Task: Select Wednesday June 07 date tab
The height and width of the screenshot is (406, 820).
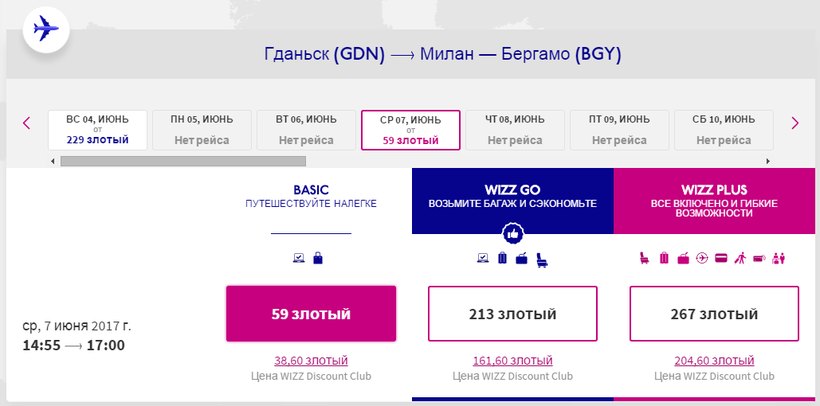Action: pos(410,129)
